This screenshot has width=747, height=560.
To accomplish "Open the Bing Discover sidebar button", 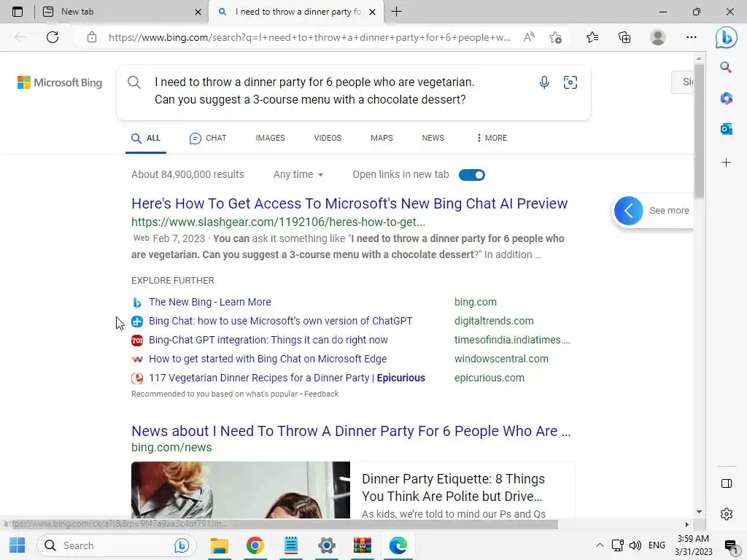I will [726, 37].
